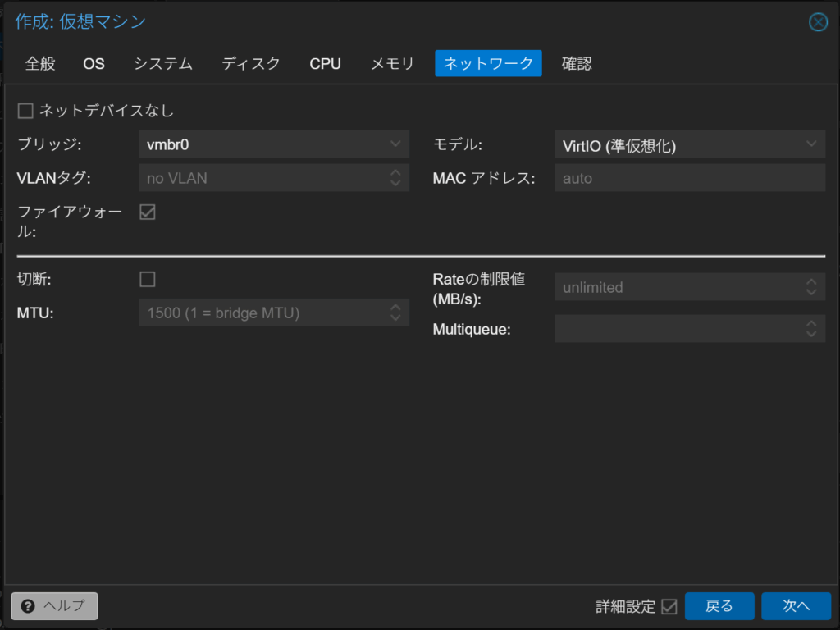Click the MAC アドレス input field
Viewport: 840px width, 630px height.
(x=689, y=178)
